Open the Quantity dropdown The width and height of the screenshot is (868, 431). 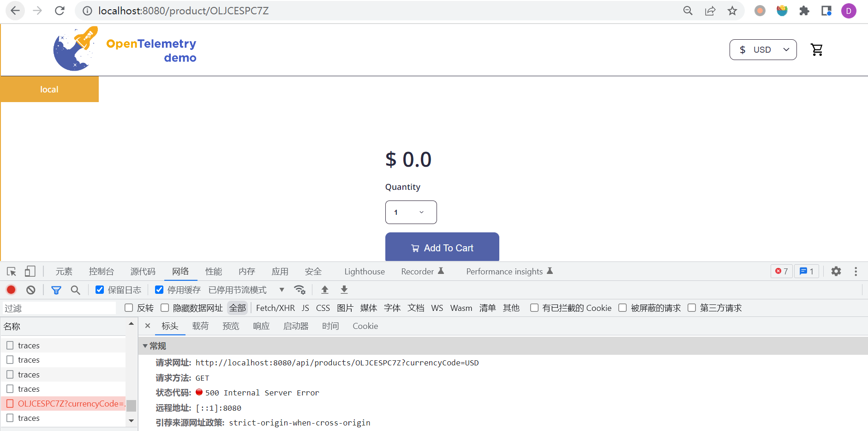point(411,212)
